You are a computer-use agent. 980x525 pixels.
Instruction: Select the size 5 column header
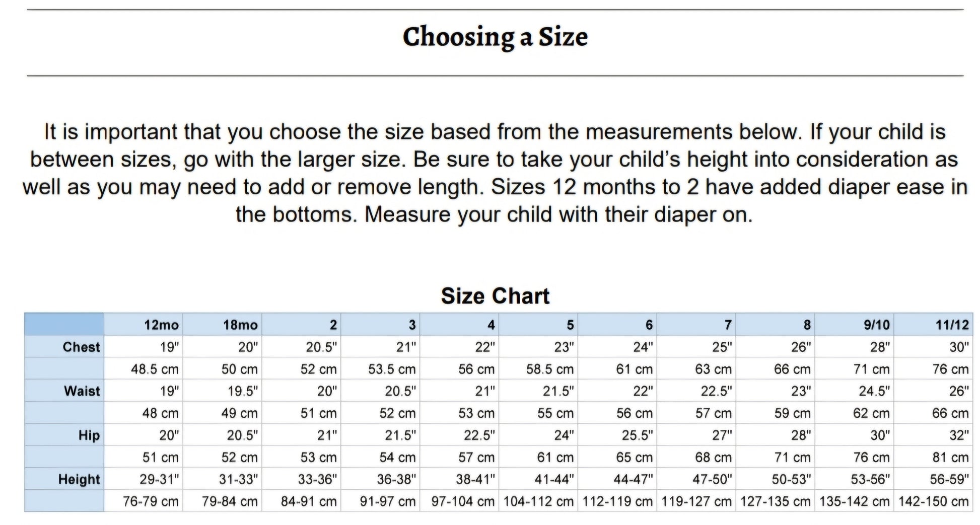coord(570,325)
